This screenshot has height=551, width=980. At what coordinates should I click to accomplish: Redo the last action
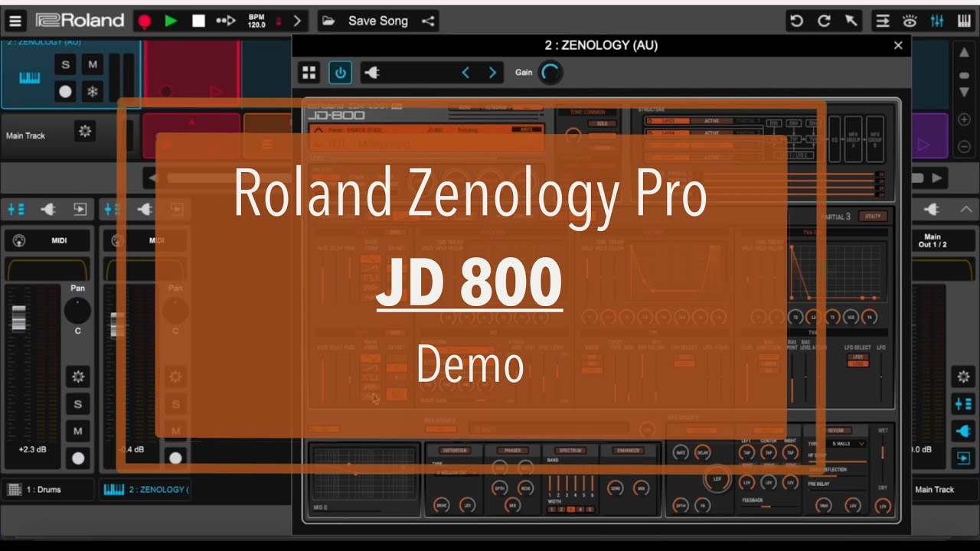coord(824,21)
